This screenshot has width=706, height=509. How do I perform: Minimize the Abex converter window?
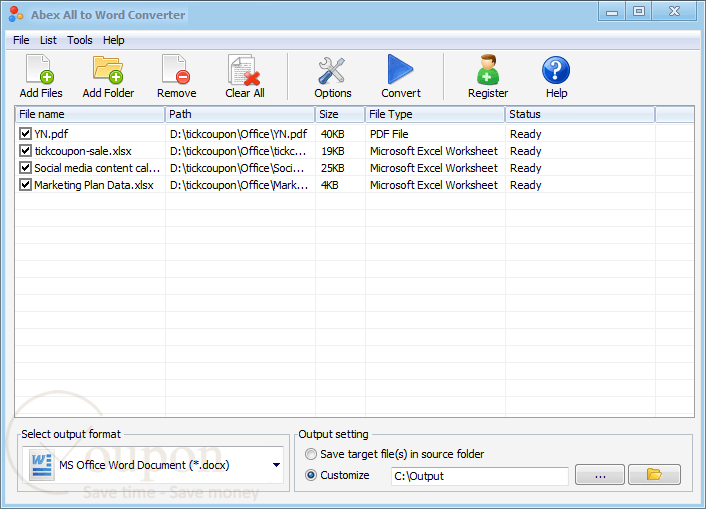[x=611, y=12]
